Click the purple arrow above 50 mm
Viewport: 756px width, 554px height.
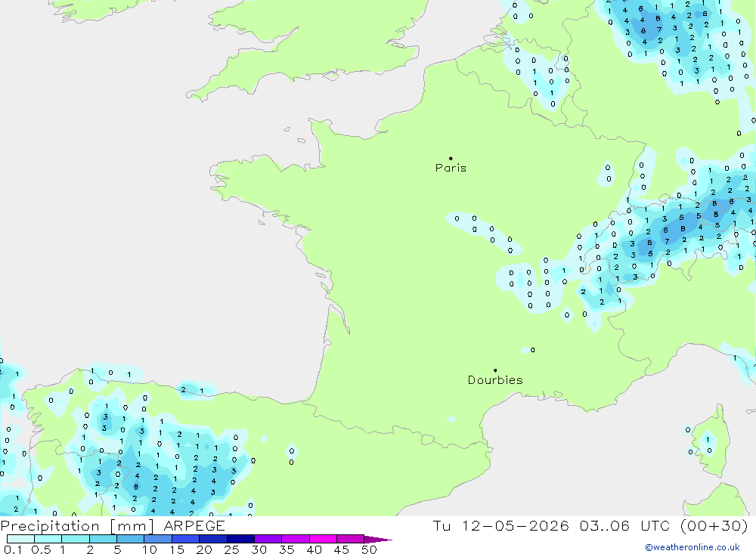pos(378,540)
